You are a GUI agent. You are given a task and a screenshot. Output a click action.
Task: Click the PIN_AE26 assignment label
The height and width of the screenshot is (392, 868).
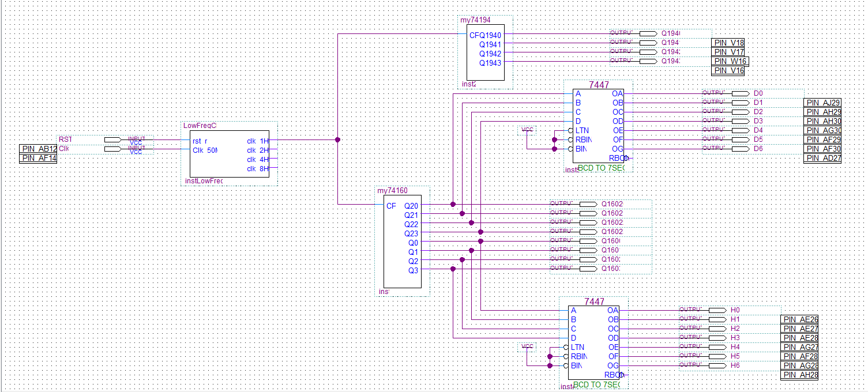pos(799,320)
